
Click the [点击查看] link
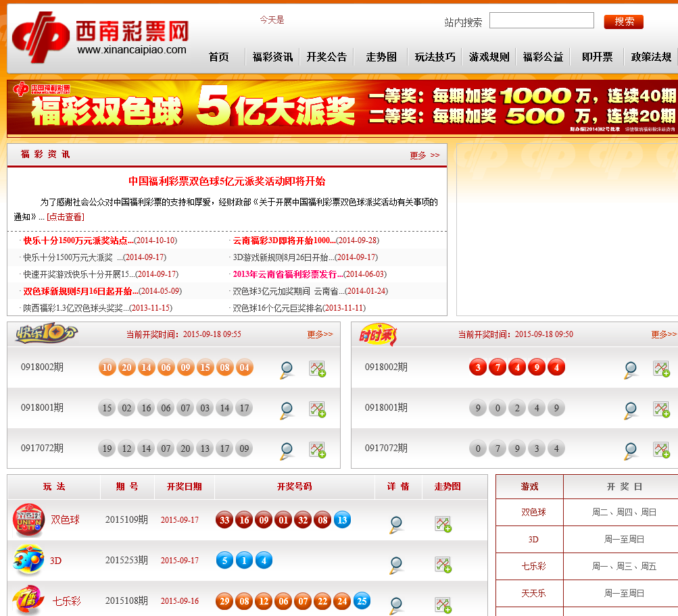click(x=66, y=217)
